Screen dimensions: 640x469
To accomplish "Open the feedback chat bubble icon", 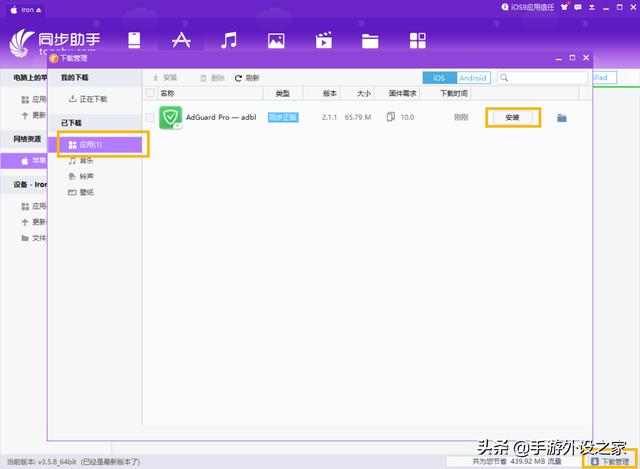I will pos(578,7).
